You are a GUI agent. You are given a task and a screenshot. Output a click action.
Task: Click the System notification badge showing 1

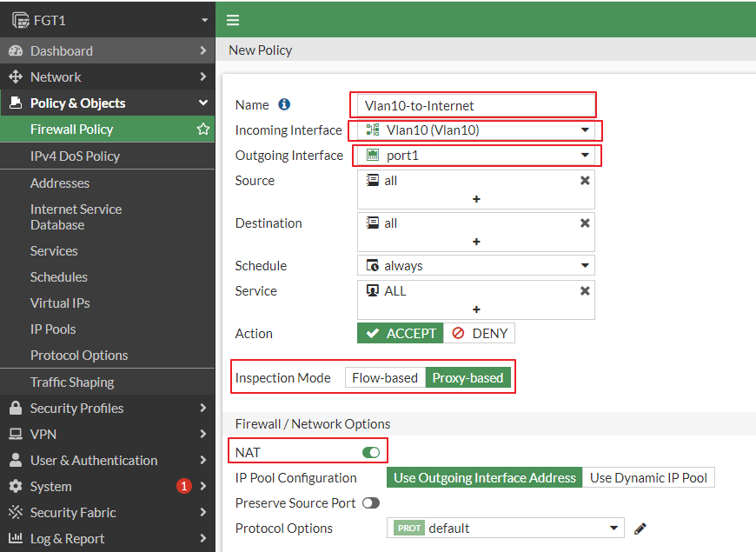(183, 486)
